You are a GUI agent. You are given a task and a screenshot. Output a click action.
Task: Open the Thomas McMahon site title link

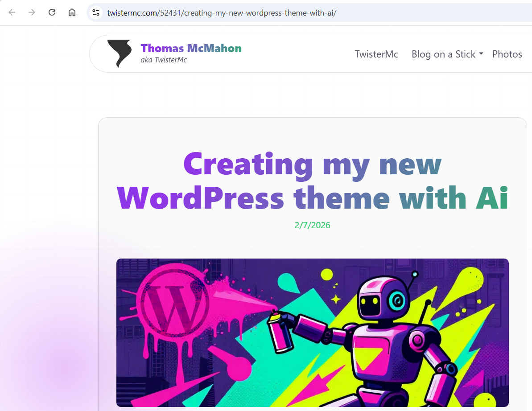[x=191, y=48]
